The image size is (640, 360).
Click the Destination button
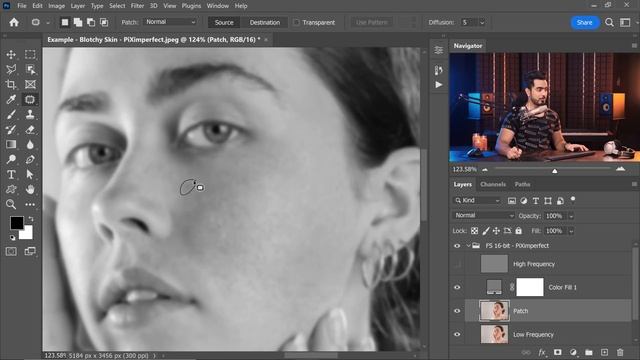tap(265, 22)
